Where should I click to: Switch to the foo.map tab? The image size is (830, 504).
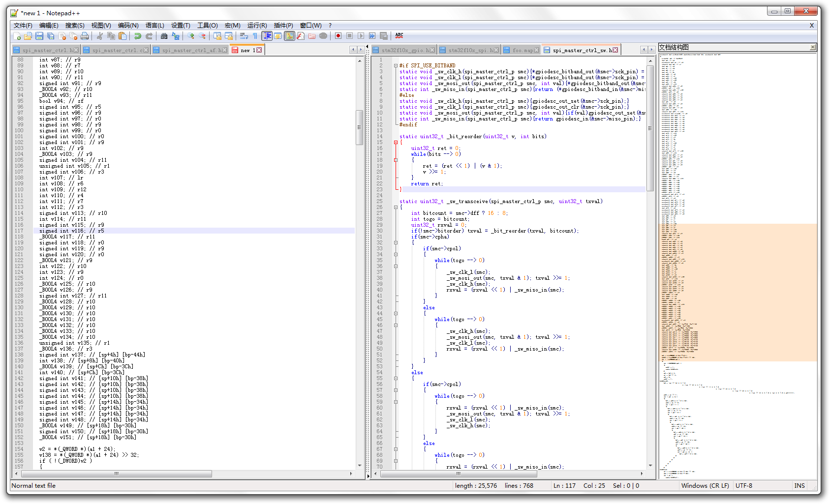coord(521,50)
